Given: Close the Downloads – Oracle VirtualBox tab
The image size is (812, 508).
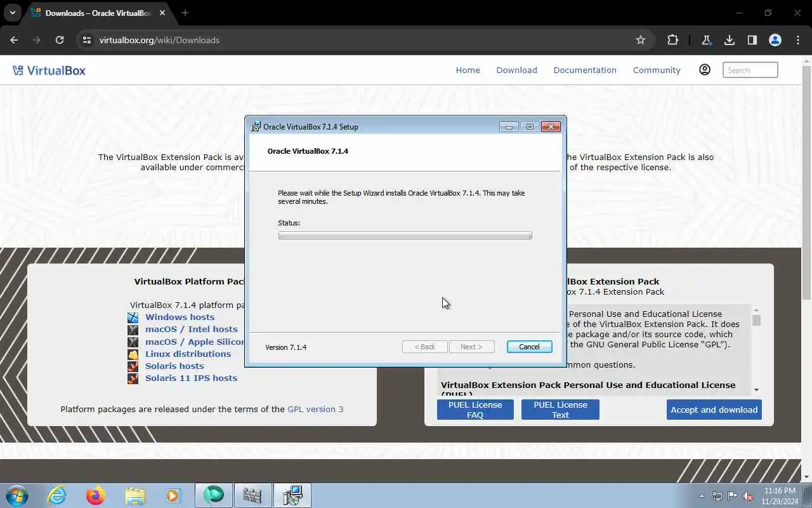Looking at the screenshot, I should tap(164, 13).
